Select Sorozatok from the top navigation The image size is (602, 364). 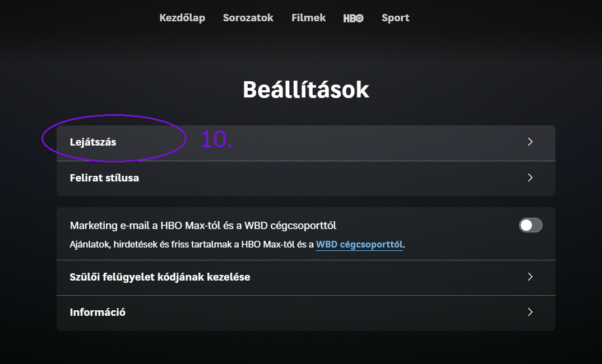248,17
